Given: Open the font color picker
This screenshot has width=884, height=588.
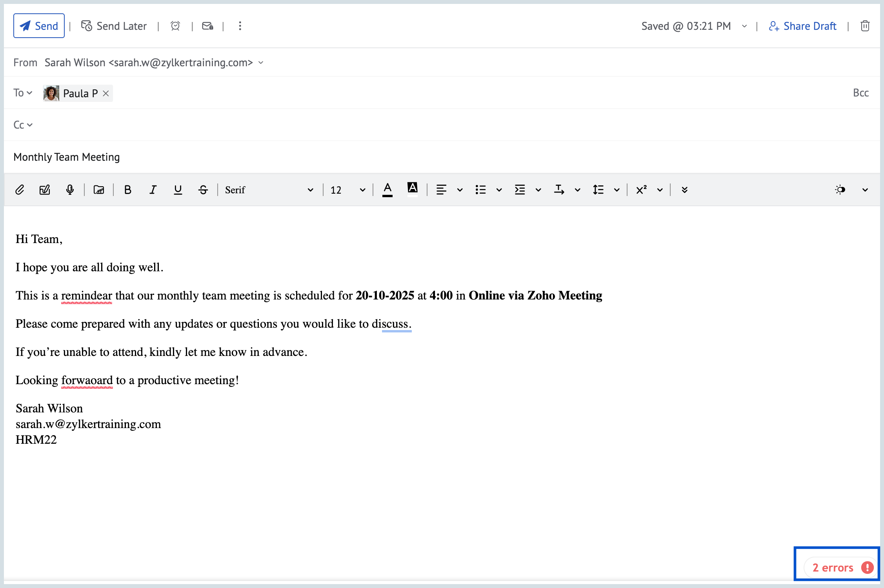Looking at the screenshot, I should point(387,190).
